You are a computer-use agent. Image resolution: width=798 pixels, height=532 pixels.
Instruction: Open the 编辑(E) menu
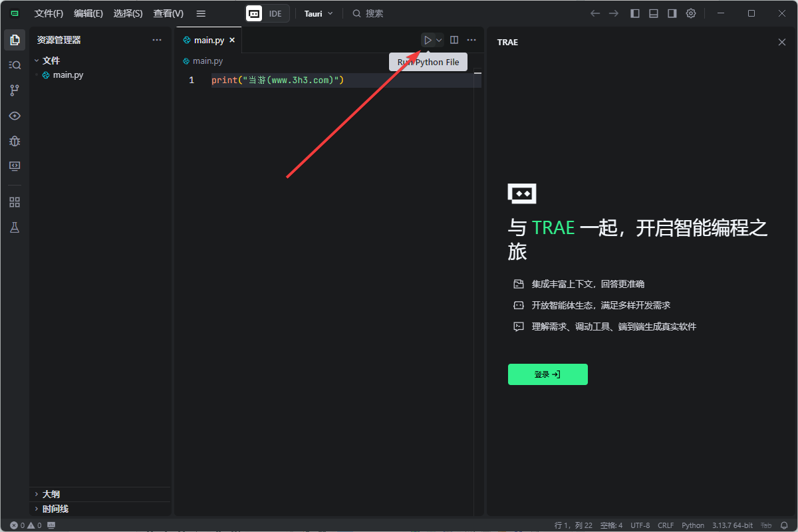(88, 13)
